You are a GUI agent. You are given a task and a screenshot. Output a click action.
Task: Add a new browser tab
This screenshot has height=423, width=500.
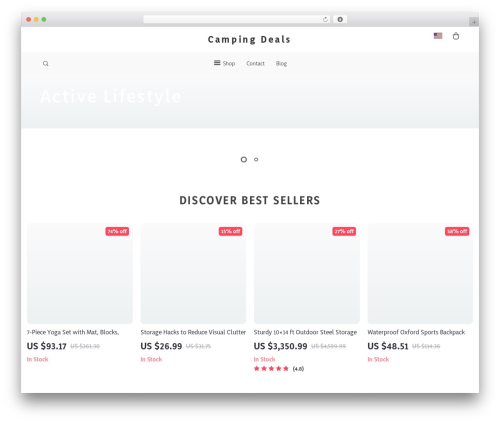point(474,22)
